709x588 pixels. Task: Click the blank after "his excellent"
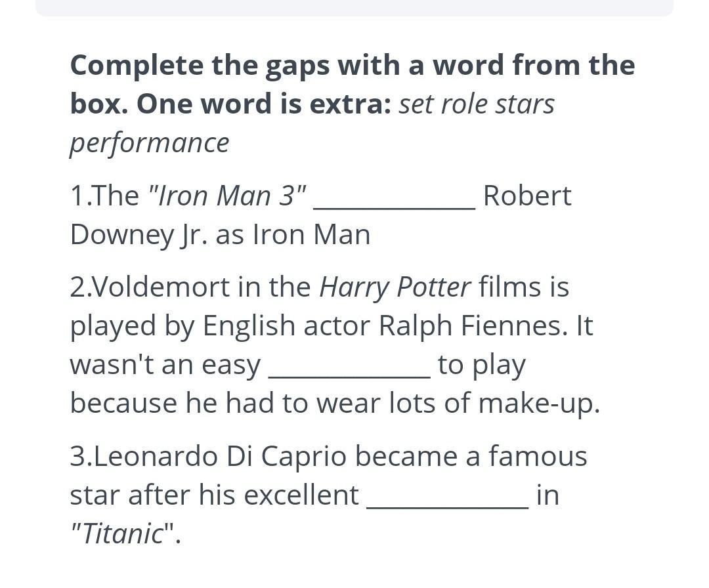448,497
